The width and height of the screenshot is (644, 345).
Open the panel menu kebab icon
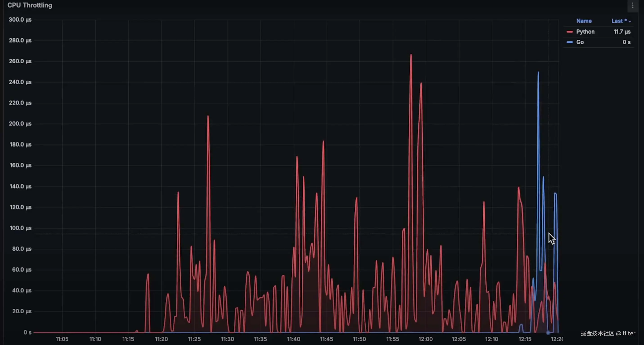(633, 5)
